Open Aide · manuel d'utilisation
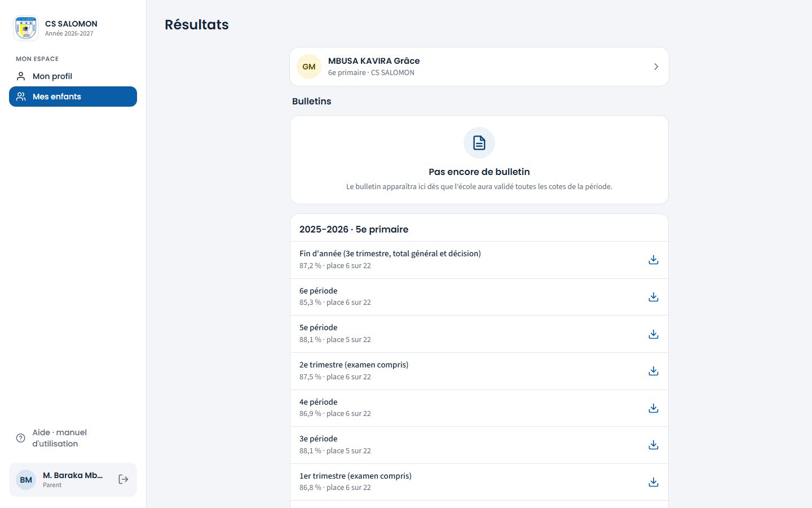Screen dimensions: 812x508 [x=73, y=438]
